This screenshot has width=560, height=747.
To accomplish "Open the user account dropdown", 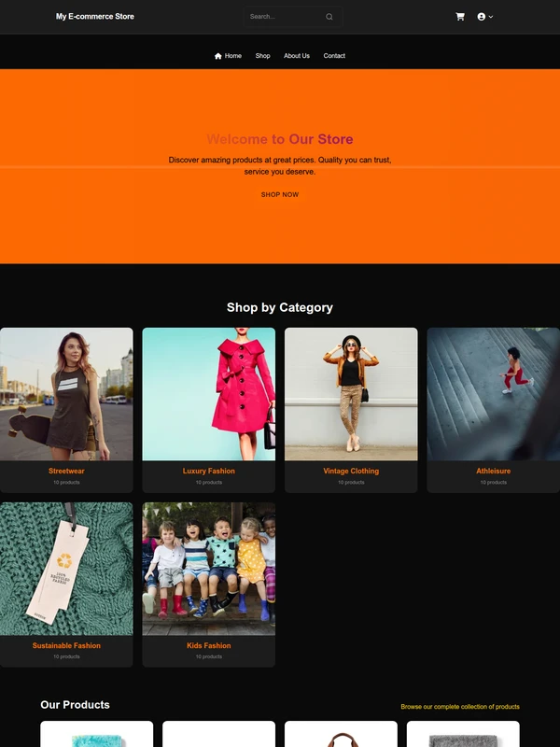I will 484,17.
